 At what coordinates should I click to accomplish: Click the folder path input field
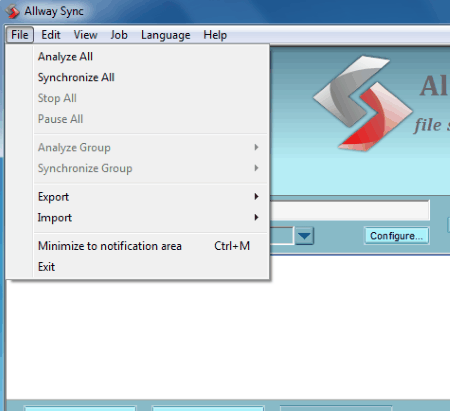click(x=349, y=210)
